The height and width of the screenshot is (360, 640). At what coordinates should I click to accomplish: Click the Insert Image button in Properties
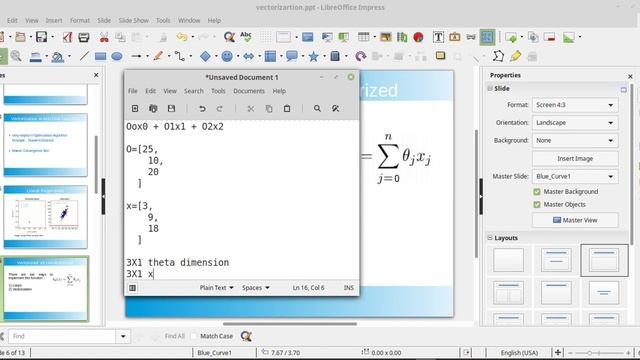tap(575, 159)
